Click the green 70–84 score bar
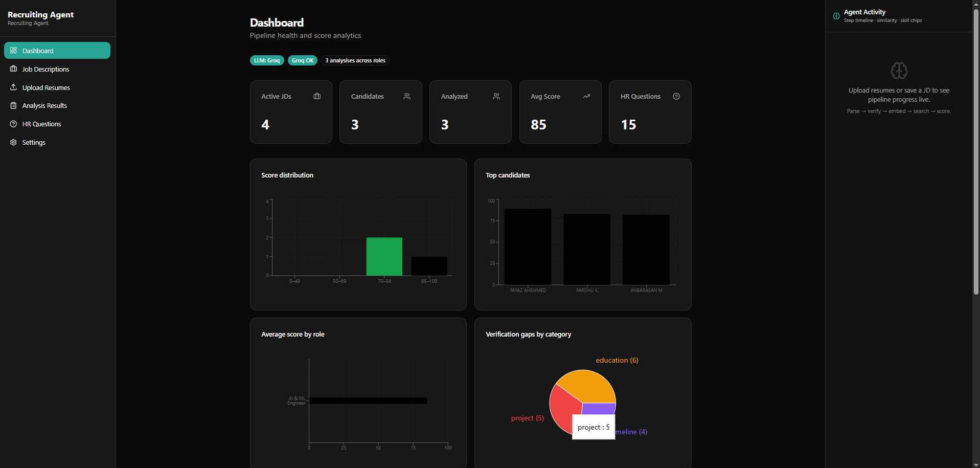 (x=384, y=256)
